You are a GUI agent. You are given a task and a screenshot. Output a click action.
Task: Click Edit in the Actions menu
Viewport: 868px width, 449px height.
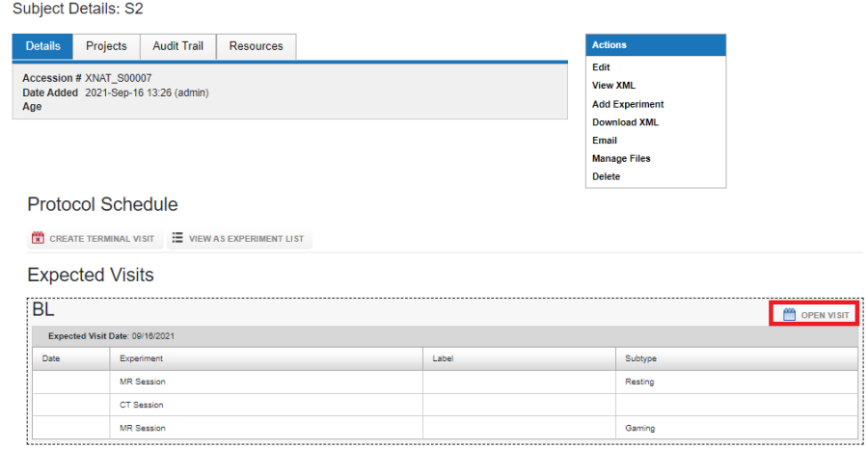pyautogui.click(x=601, y=67)
